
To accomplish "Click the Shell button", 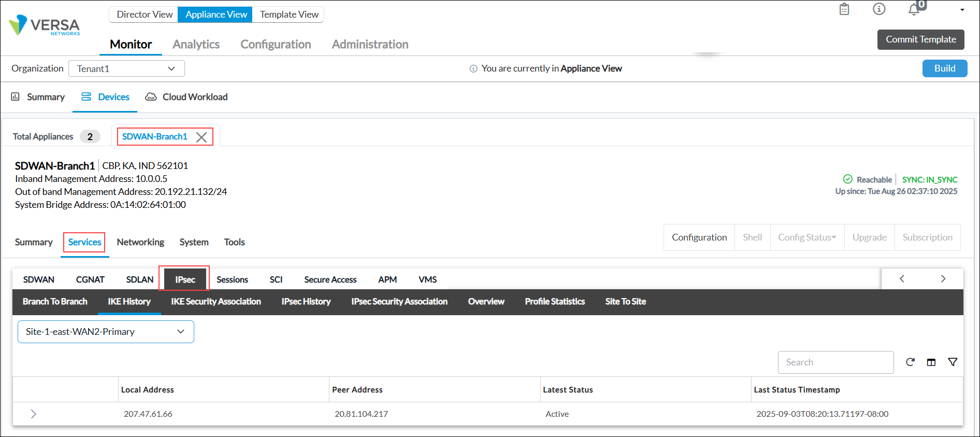I will tap(752, 237).
